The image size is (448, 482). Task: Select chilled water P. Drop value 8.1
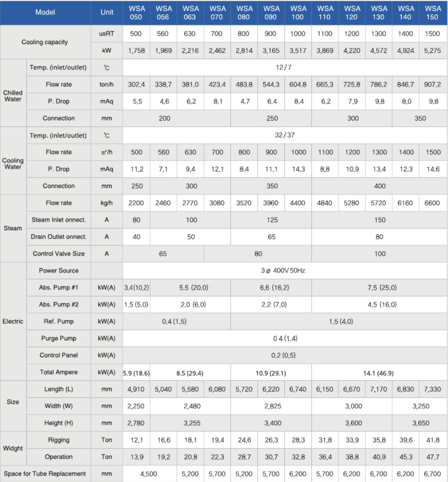[217, 102]
